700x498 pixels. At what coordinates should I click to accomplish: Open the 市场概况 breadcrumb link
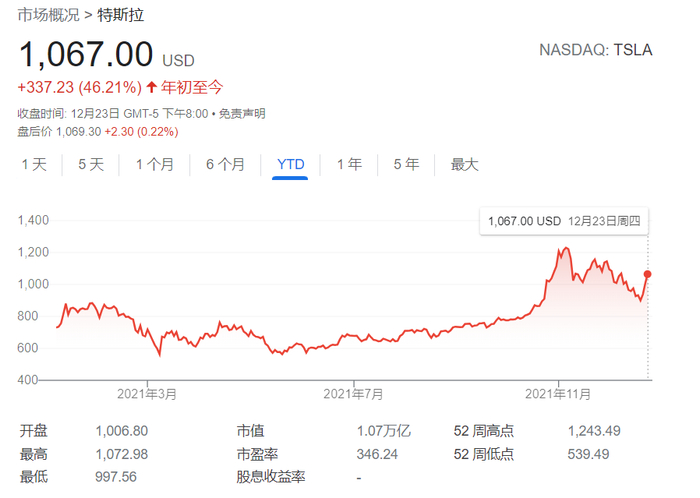pyautogui.click(x=46, y=15)
